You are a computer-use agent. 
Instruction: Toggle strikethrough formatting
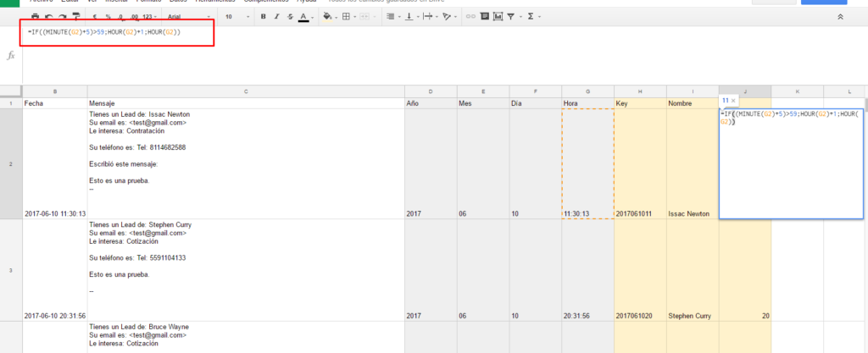coord(290,17)
